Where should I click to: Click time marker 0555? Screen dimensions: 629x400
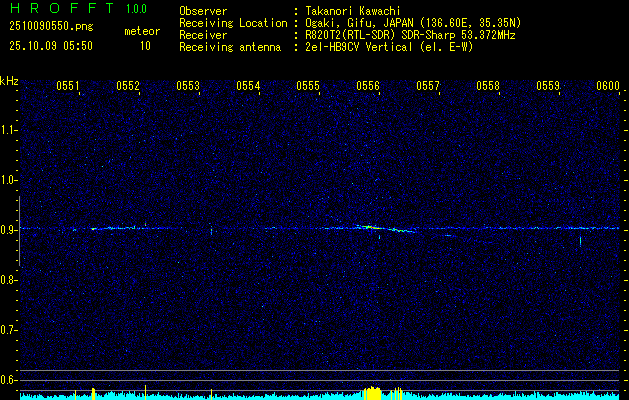pyautogui.click(x=308, y=86)
